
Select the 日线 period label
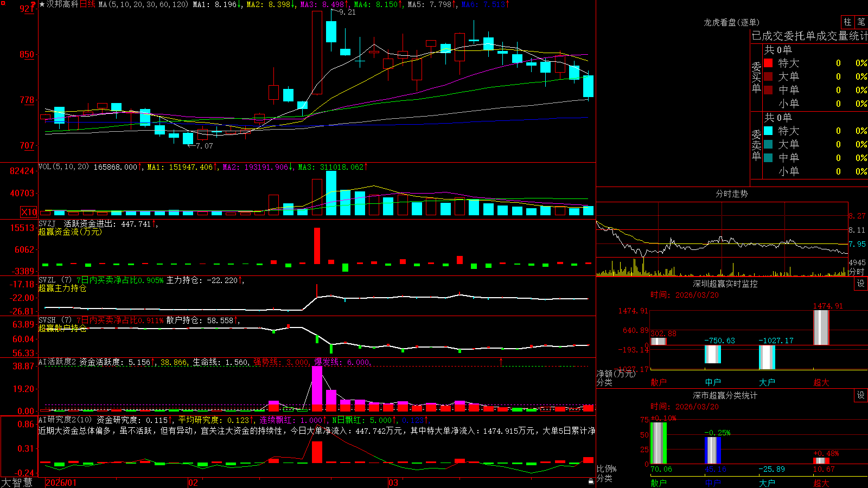(x=87, y=4)
